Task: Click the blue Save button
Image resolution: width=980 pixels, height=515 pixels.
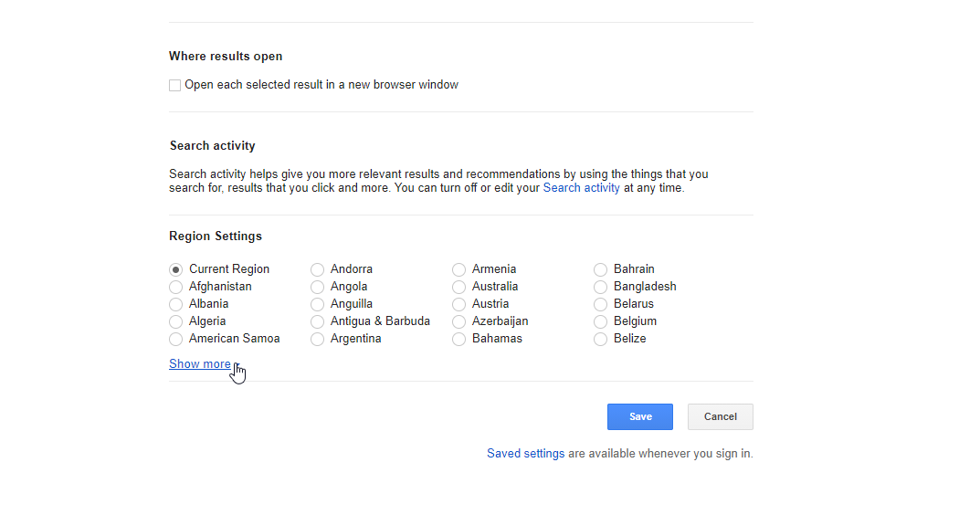Action: (640, 417)
